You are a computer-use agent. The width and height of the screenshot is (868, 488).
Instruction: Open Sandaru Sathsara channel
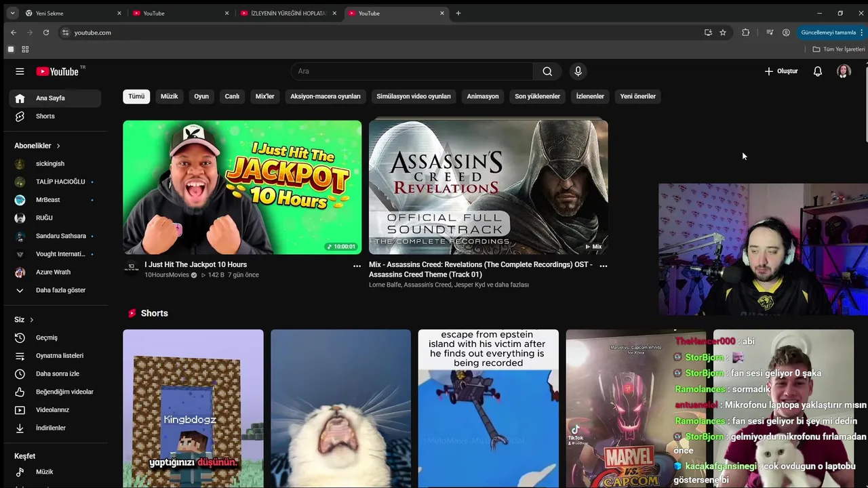(x=55, y=236)
